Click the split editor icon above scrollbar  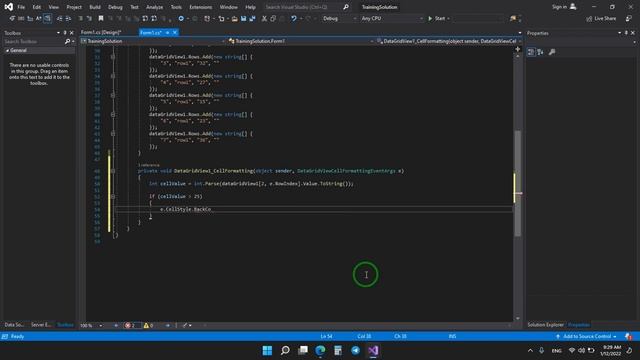[518, 49]
